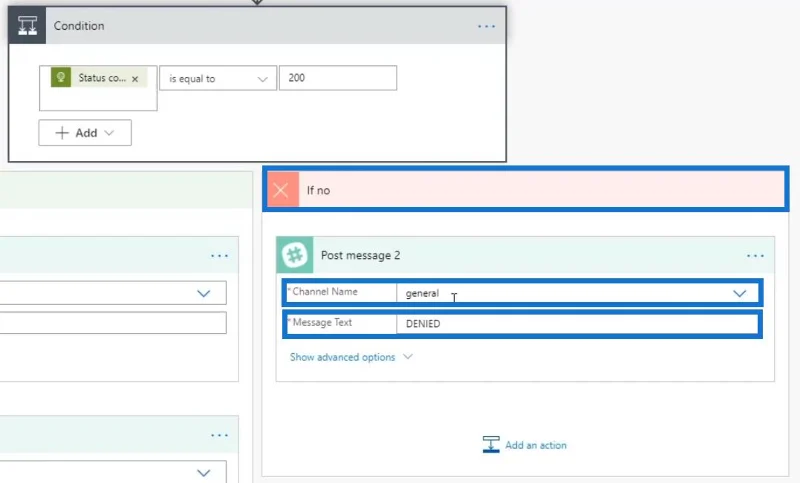The width and height of the screenshot is (800, 483).
Task: Click the Condition block icon
Action: point(27,26)
